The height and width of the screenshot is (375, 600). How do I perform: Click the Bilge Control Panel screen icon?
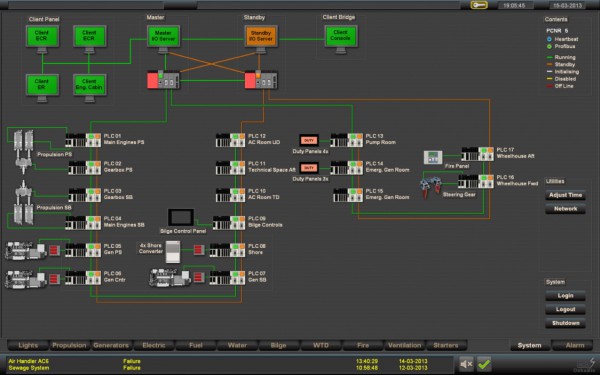click(x=181, y=217)
